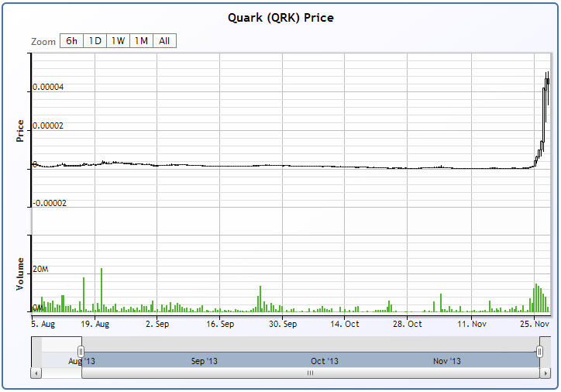561x392 pixels.
Task: Click the 25. Nov date label
Action: (x=534, y=324)
